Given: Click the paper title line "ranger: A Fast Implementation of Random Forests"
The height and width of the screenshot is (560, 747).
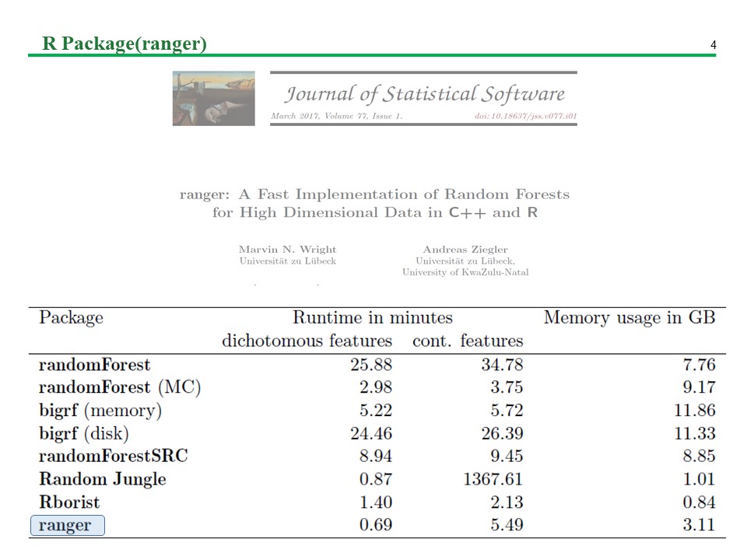Looking at the screenshot, I should 374,194.
